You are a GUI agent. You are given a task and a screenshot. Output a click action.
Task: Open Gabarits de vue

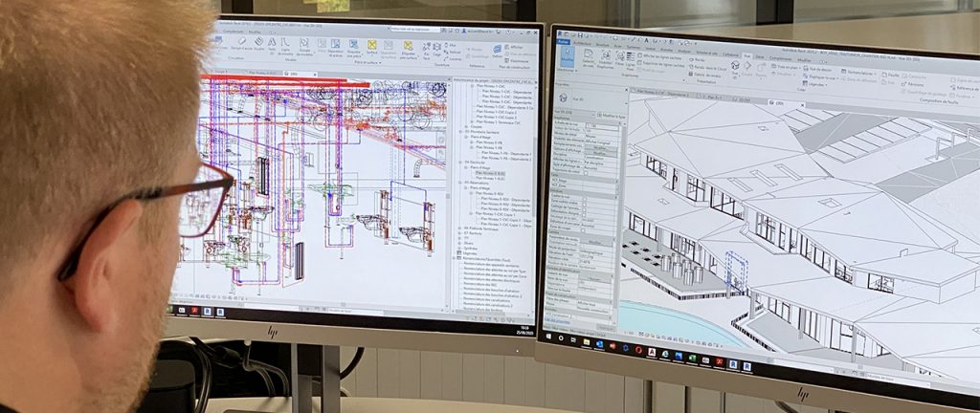[589, 57]
